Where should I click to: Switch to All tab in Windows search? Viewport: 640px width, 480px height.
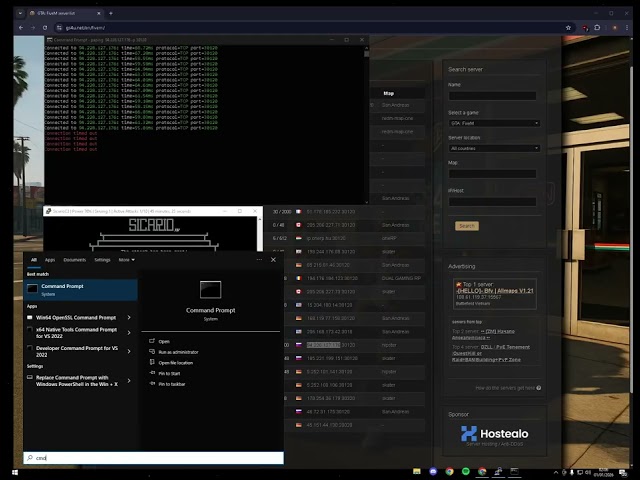(34, 260)
